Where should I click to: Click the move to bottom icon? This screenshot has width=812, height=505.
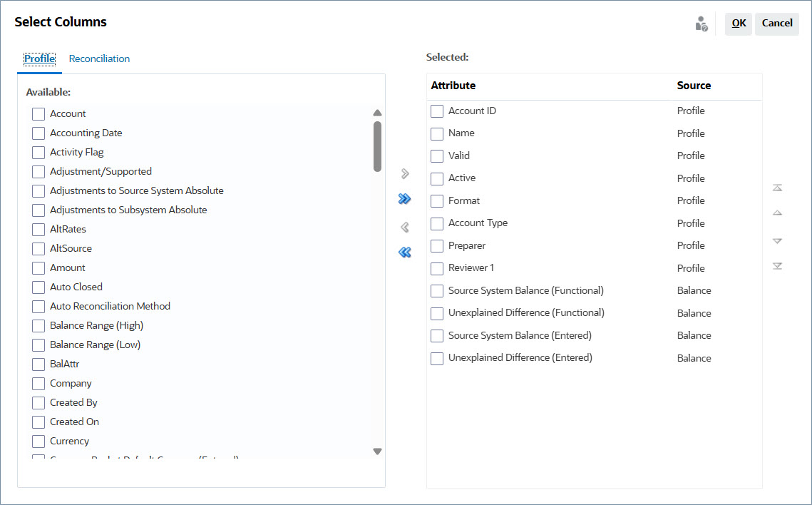coord(777,265)
